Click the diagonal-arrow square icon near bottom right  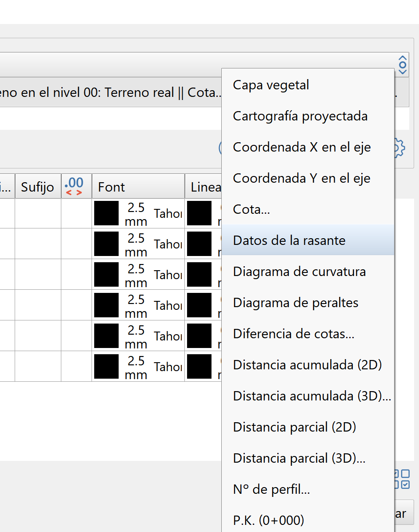click(x=396, y=473)
